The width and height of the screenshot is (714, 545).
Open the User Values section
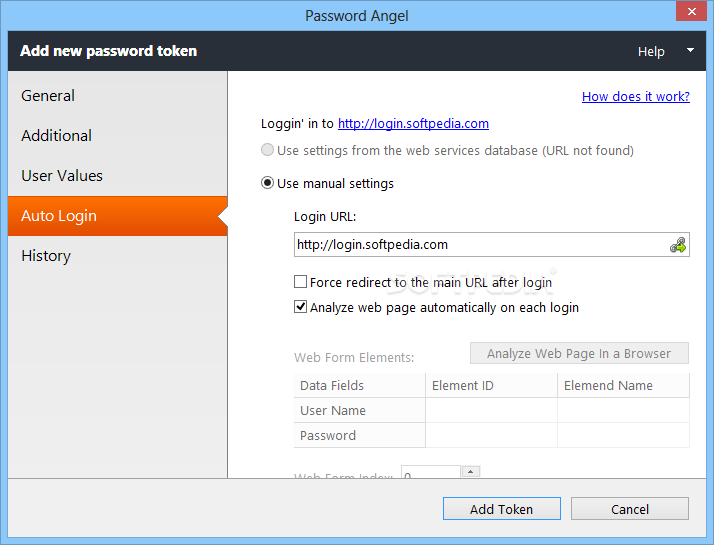117,176
